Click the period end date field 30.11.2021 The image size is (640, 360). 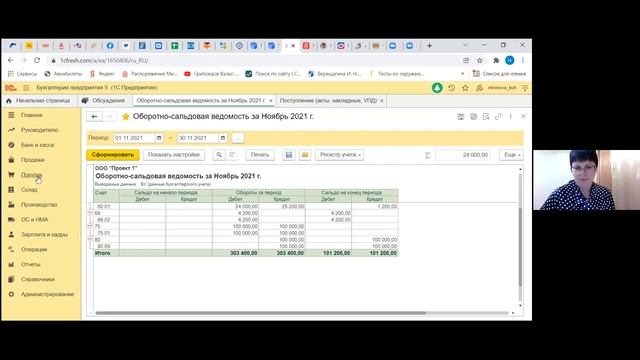pos(198,138)
